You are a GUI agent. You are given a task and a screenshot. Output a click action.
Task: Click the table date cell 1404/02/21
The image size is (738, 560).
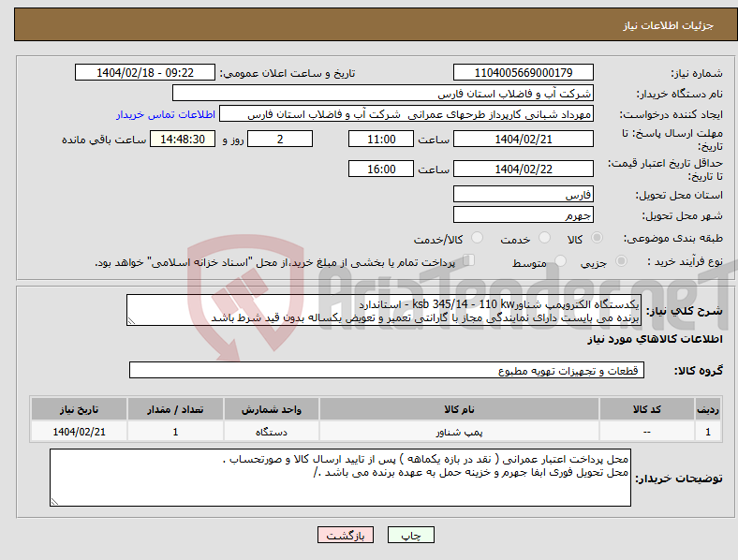click(x=79, y=432)
